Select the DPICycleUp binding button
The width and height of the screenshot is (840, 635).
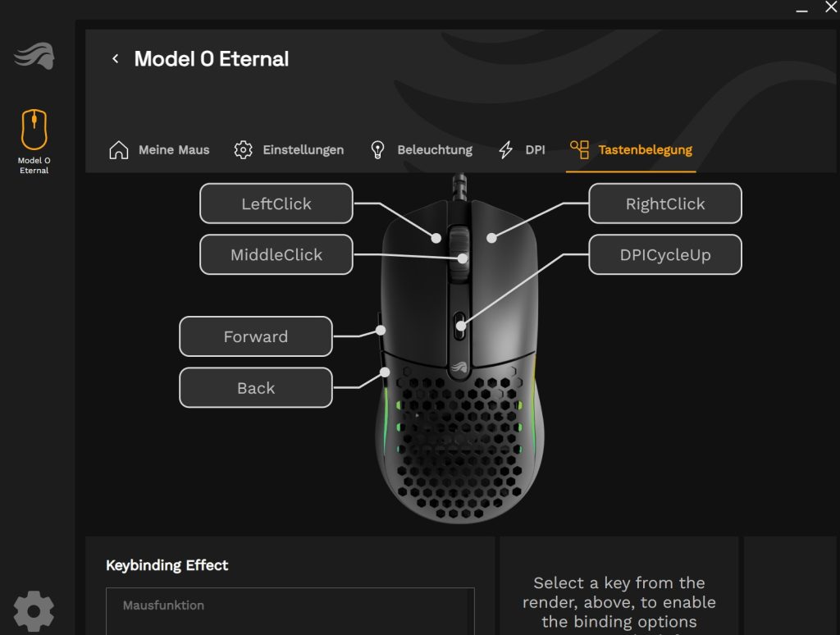pyautogui.click(x=665, y=254)
